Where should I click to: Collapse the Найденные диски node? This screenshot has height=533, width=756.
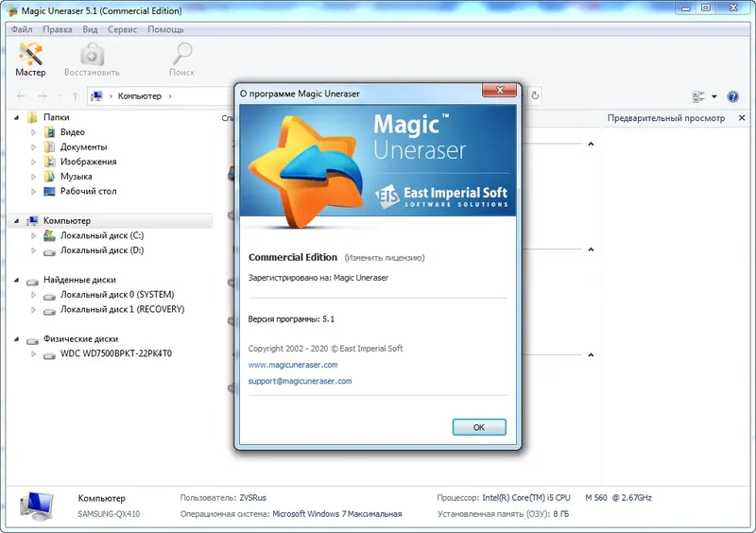(16, 280)
